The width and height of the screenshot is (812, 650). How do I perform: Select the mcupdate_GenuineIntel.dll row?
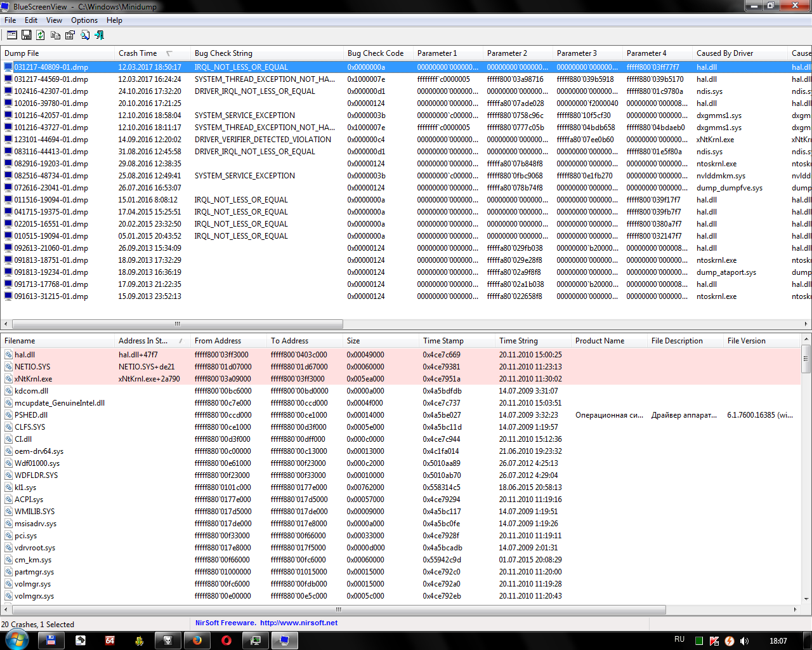400,402
